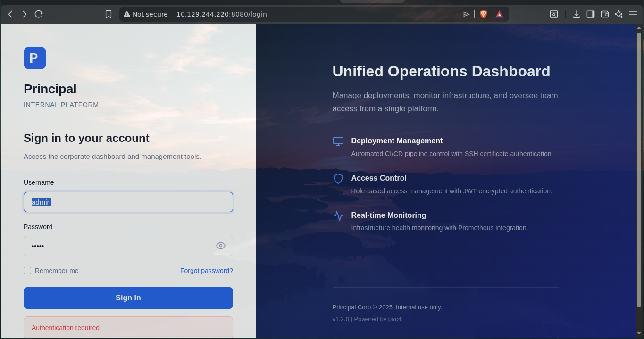Open the tab search icon in toolbar

point(554,14)
